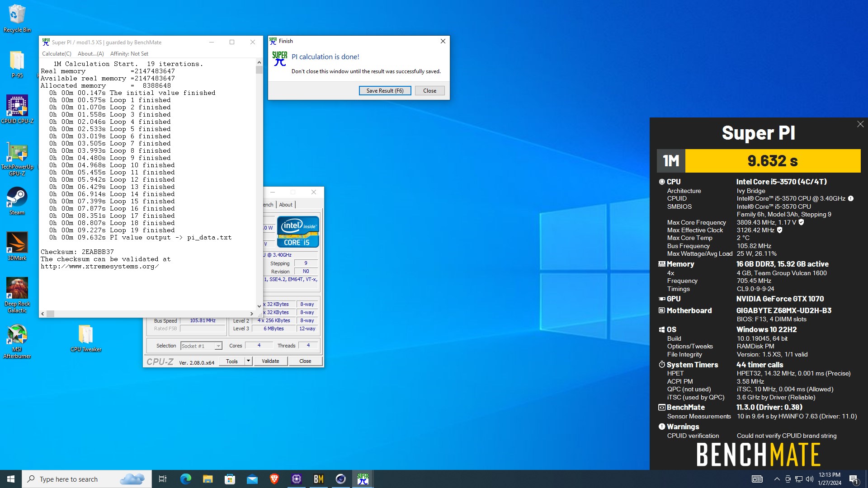Image resolution: width=868 pixels, height=488 pixels.
Task: Open the Socket #1 selection dropdown
Action: coord(201,346)
